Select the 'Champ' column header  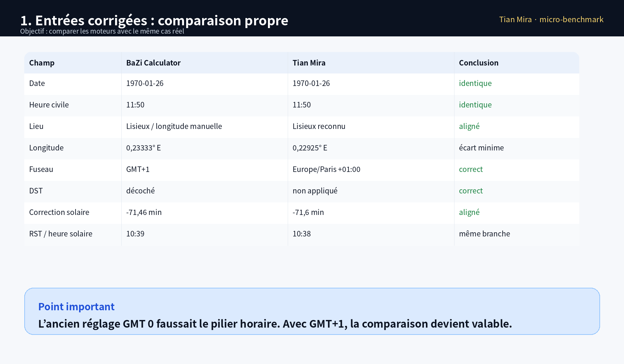[x=42, y=63]
